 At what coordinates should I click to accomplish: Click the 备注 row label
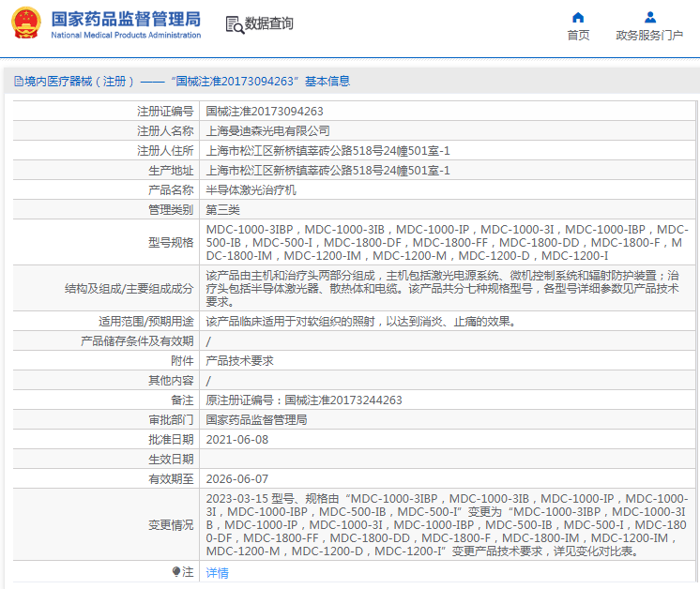point(182,400)
